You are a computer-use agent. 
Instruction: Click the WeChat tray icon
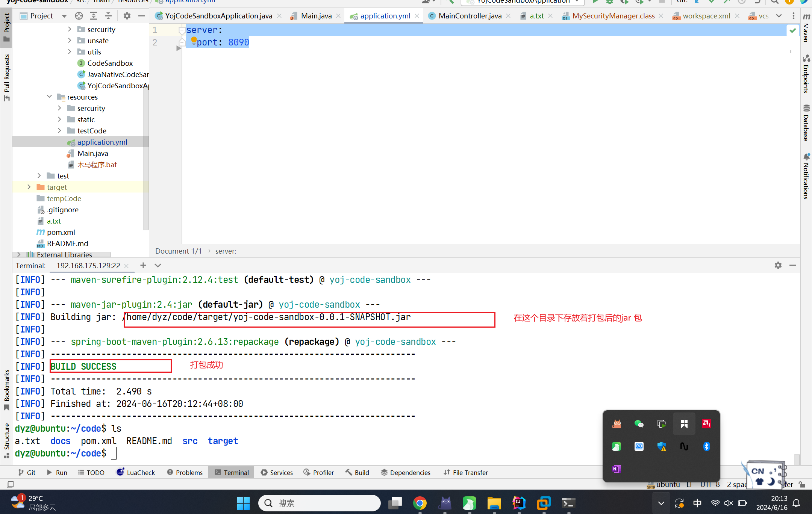pos(639,424)
